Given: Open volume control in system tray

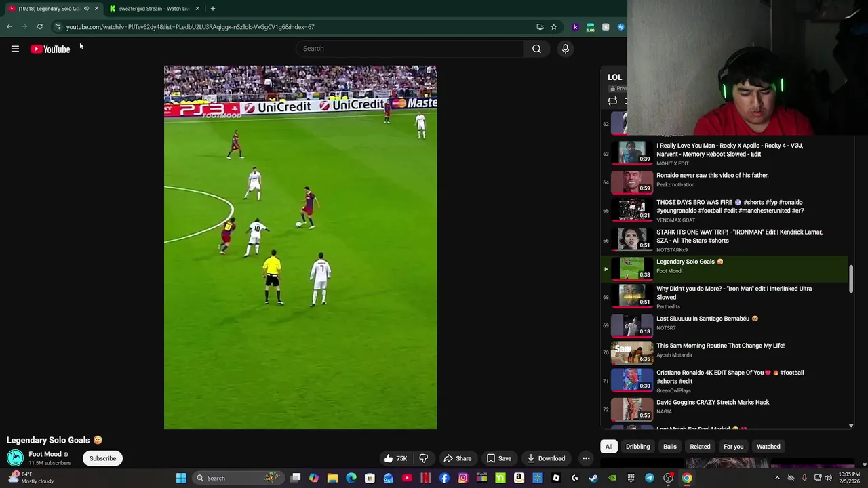Looking at the screenshot, I should point(828,478).
